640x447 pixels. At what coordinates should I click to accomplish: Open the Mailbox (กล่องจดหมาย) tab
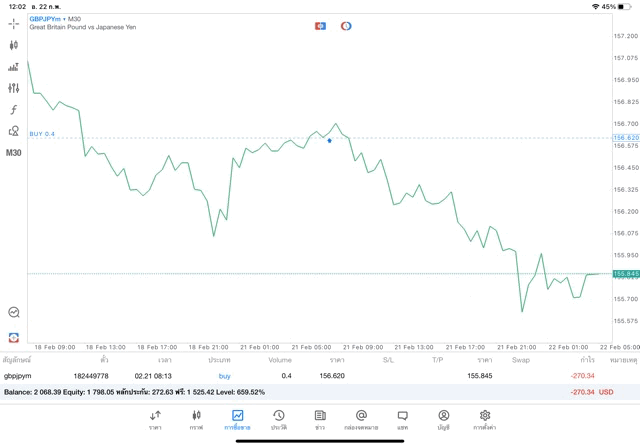tap(361, 420)
